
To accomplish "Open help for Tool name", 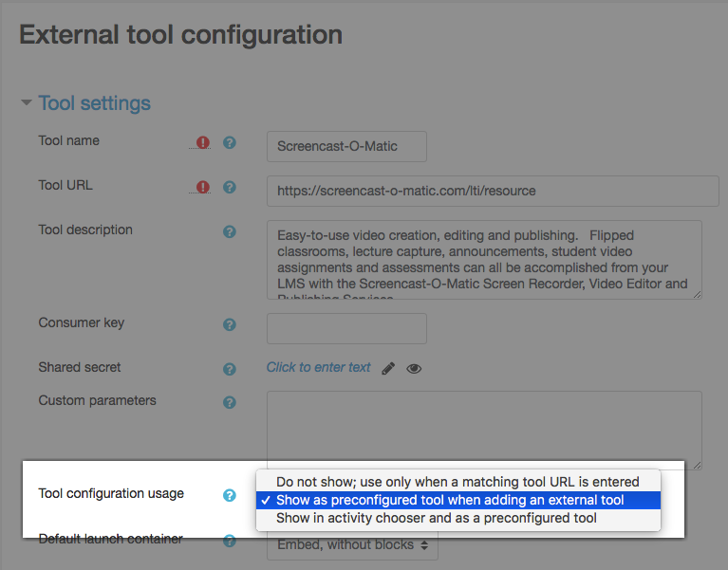I will [230, 142].
